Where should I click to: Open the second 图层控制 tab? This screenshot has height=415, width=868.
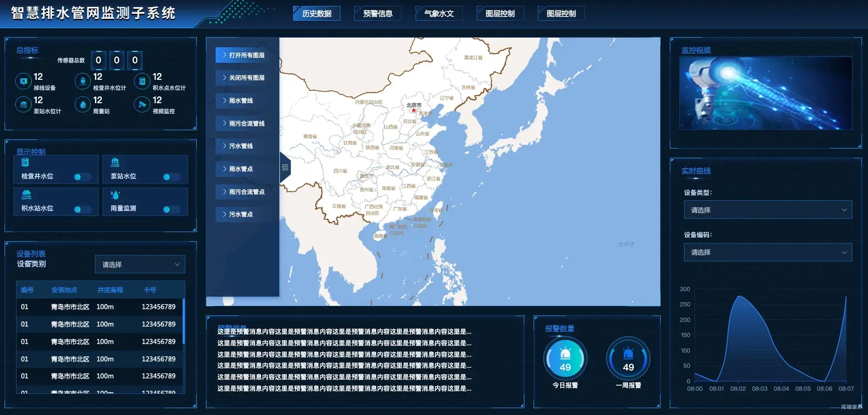coord(561,13)
